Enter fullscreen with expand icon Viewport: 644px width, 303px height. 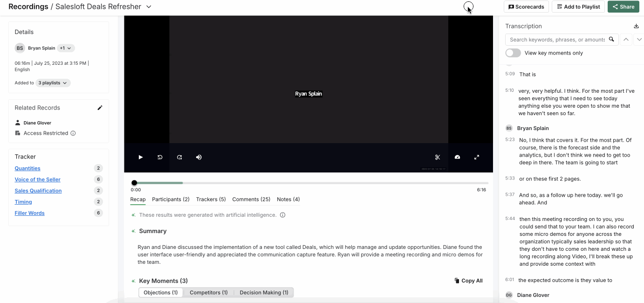tap(477, 158)
